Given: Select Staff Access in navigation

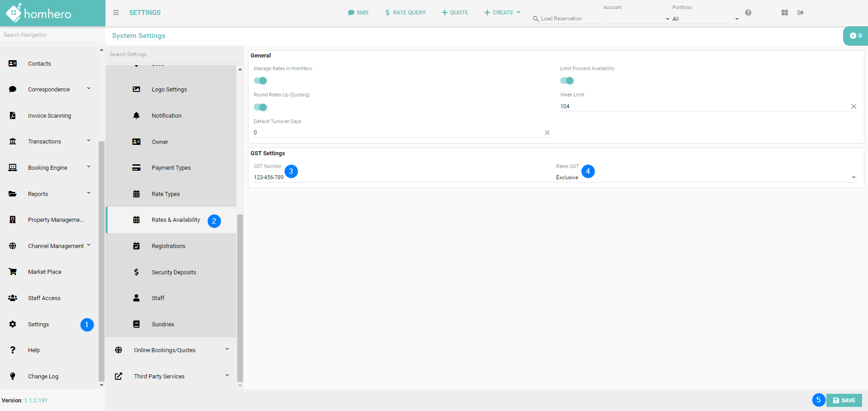Looking at the screenshot, I should [44, 298].
